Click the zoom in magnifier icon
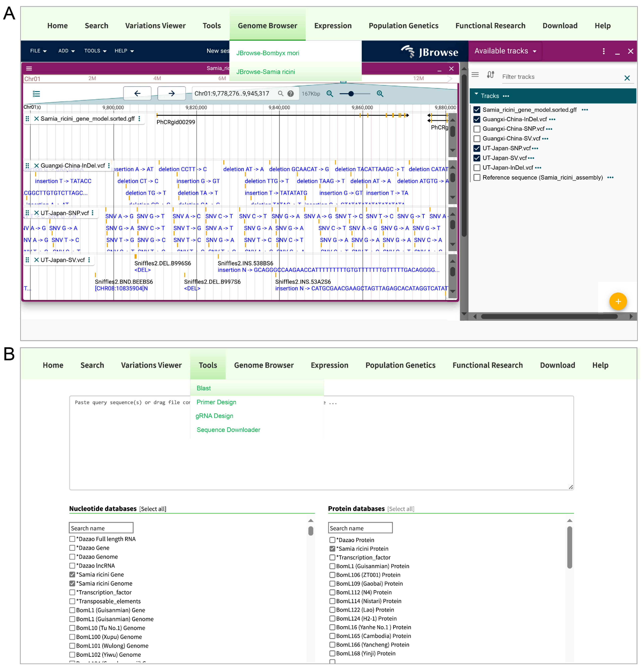 click(x=380, y=94)
